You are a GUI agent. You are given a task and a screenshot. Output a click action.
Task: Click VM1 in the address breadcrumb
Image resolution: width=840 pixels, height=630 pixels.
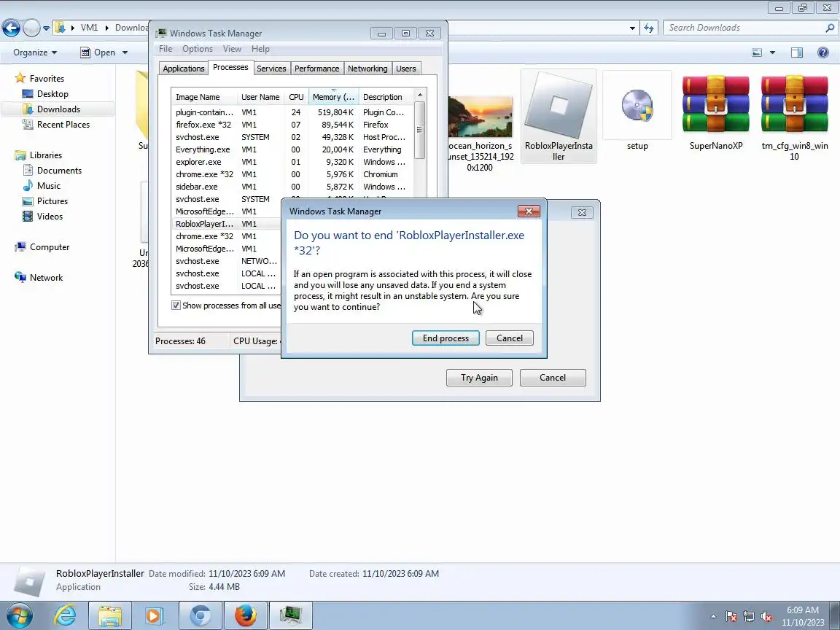90,28
